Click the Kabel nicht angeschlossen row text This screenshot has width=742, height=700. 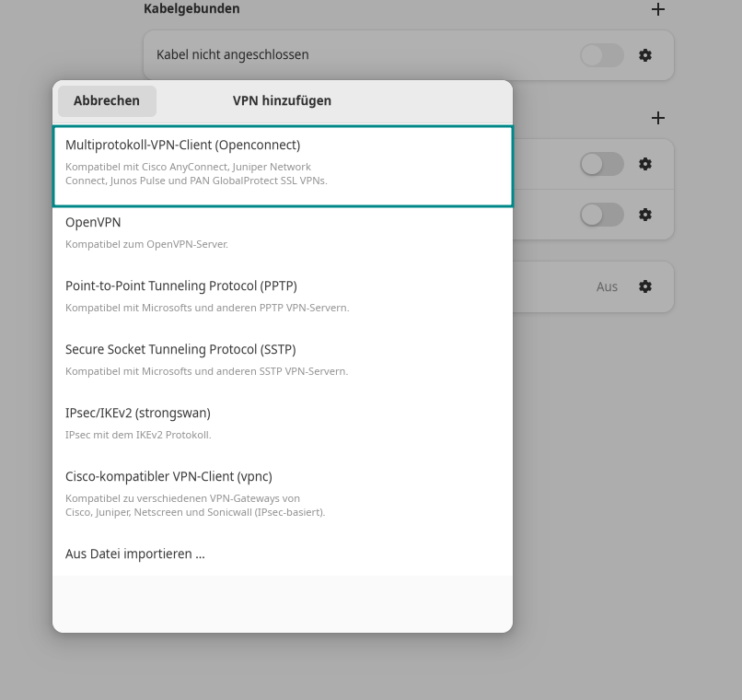[232, 55]
